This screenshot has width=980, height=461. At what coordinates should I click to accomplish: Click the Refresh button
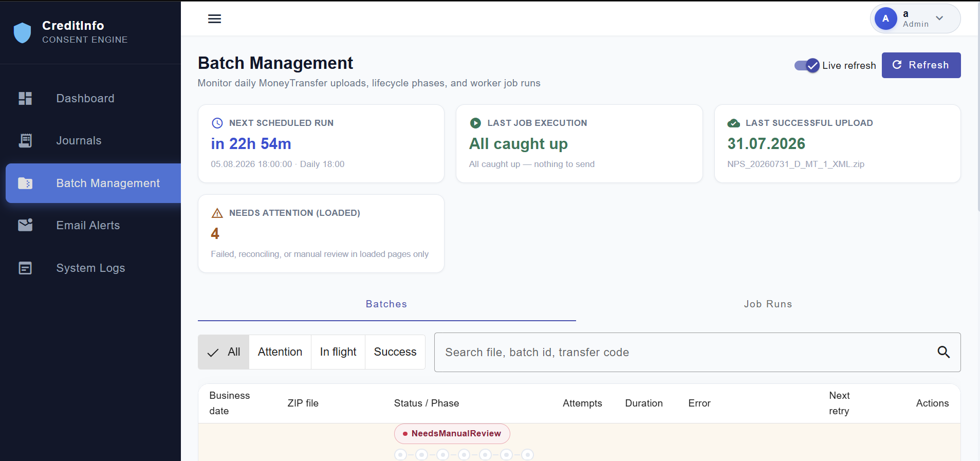pos(921,65)
